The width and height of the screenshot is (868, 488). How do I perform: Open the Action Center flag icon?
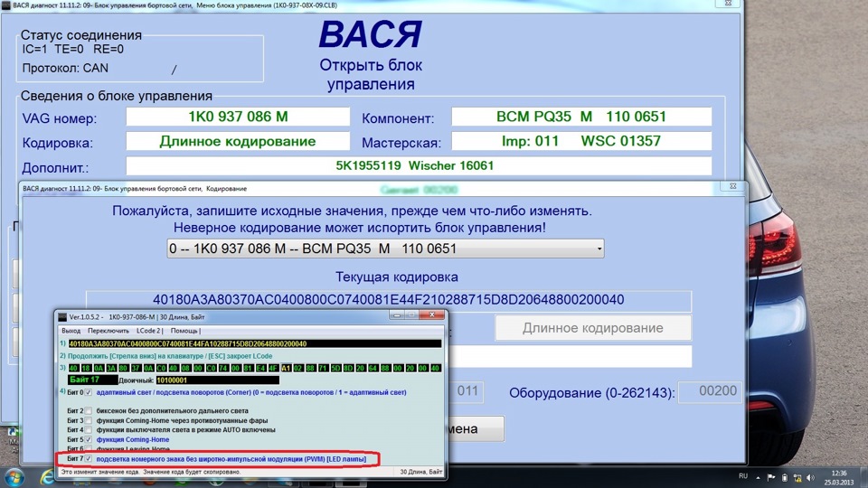[770, 477]
